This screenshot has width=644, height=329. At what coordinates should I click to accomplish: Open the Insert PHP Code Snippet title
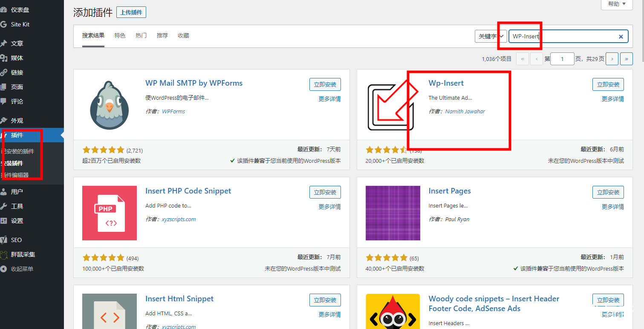(188, 191)
